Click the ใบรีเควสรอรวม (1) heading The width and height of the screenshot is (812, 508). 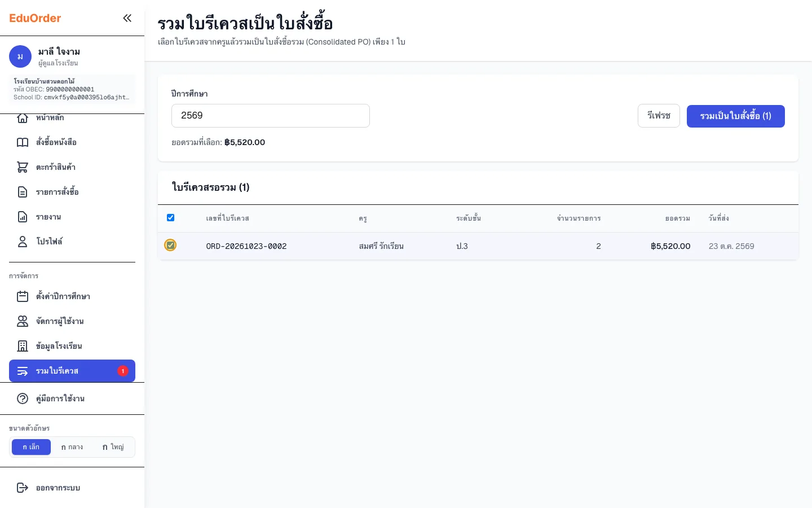[x=211, y=187]
